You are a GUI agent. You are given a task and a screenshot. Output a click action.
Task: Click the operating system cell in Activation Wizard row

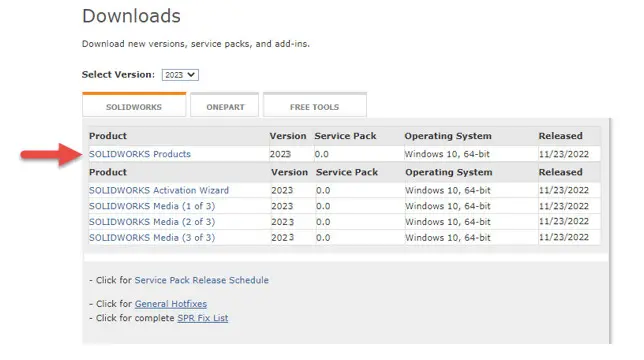[x=448, y=190]
